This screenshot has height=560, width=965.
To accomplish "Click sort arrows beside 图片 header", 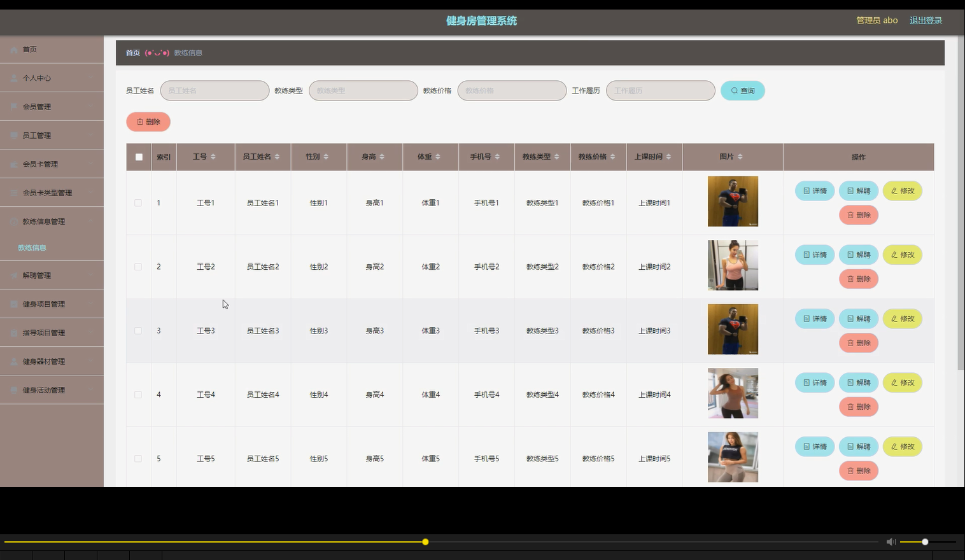I will pyautogui.click(x=740, y=157).
